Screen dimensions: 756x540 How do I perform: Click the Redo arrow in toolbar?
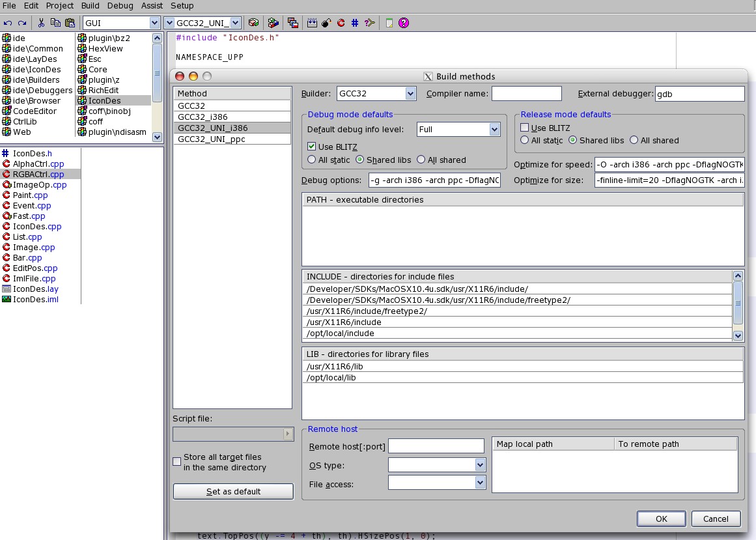pos(23,23)
